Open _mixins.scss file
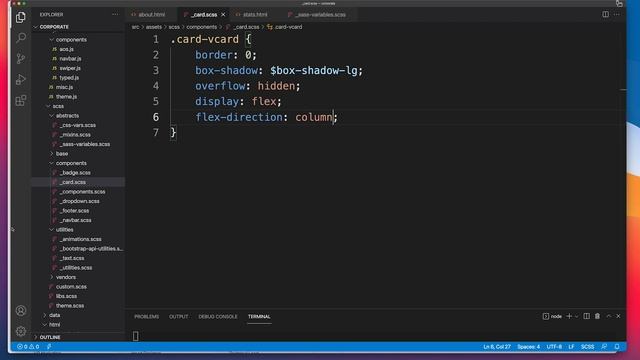The height and width of the screenshot is (360, 640). click(x=75, y=135)
